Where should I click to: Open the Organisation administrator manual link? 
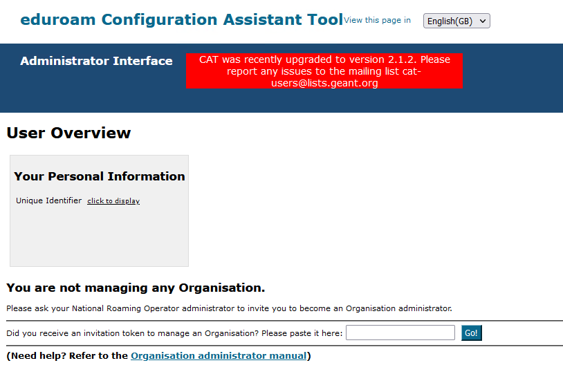(x=219, y=356)
